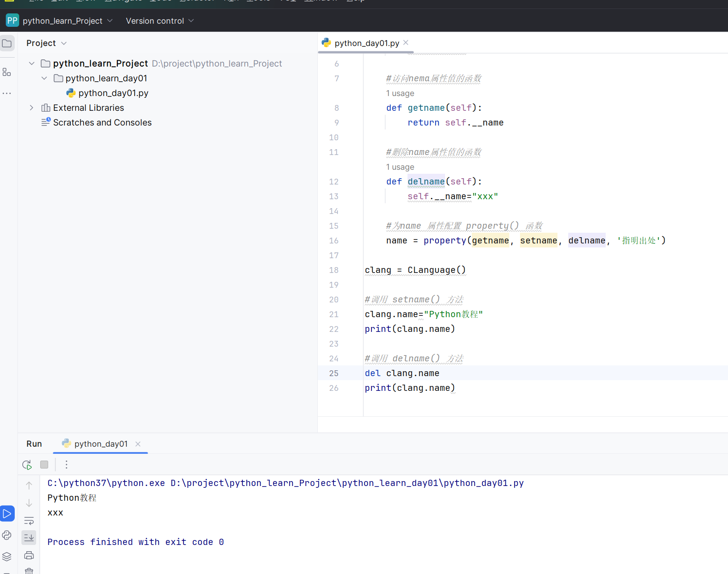Image resolution: width=728 pixels, height=574 pixels.
Task: Select the python_learn_day01 folder row
Action: click(106, 78)
